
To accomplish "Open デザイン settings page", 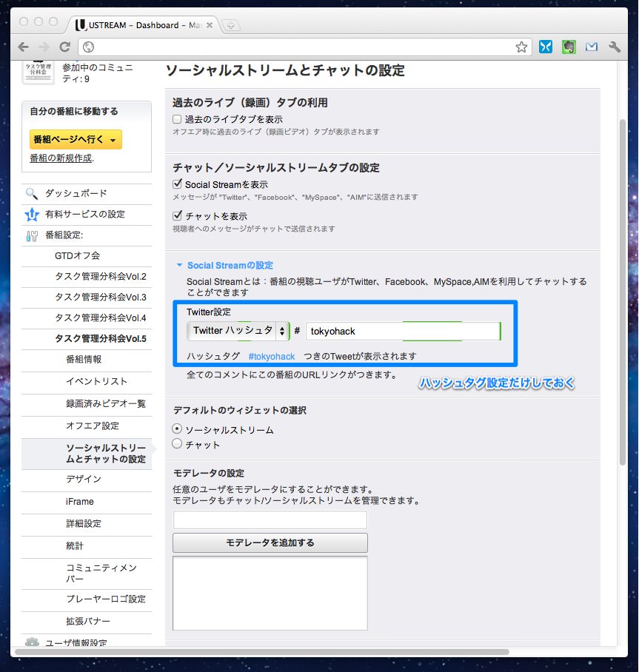I will pos(84,479).
